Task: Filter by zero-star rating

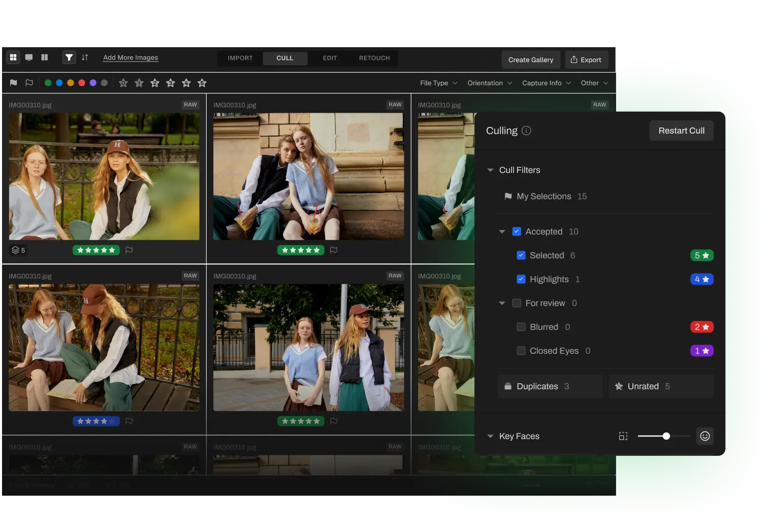Action: pyautogui.click(x=123, y=83)
